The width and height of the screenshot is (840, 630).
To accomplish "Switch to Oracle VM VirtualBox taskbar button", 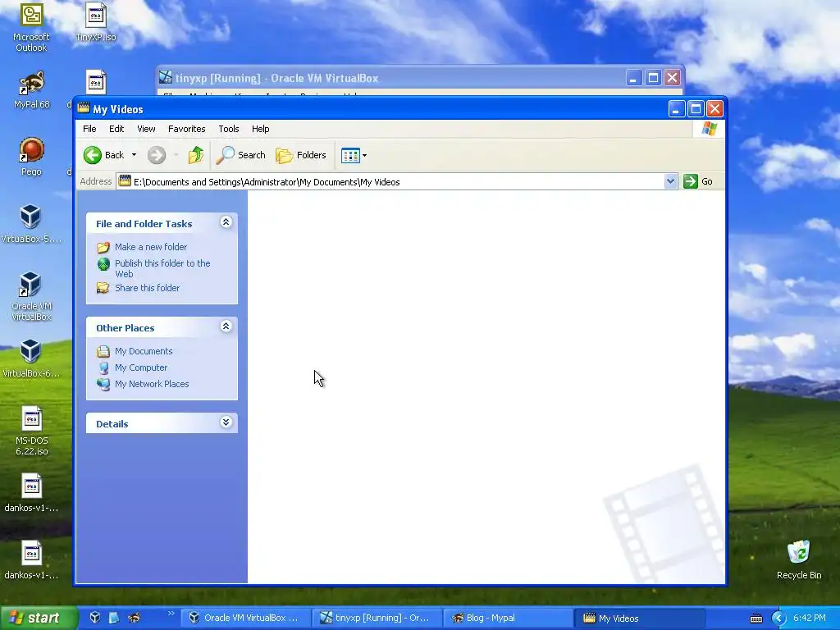I will pos(244,618).
